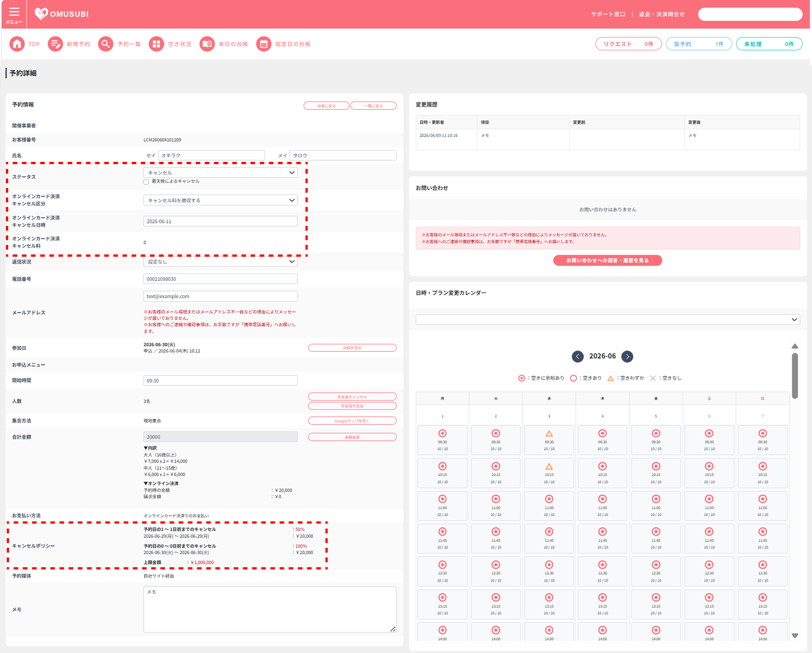Open the リクエスト 0件 tab

(628, 44)
